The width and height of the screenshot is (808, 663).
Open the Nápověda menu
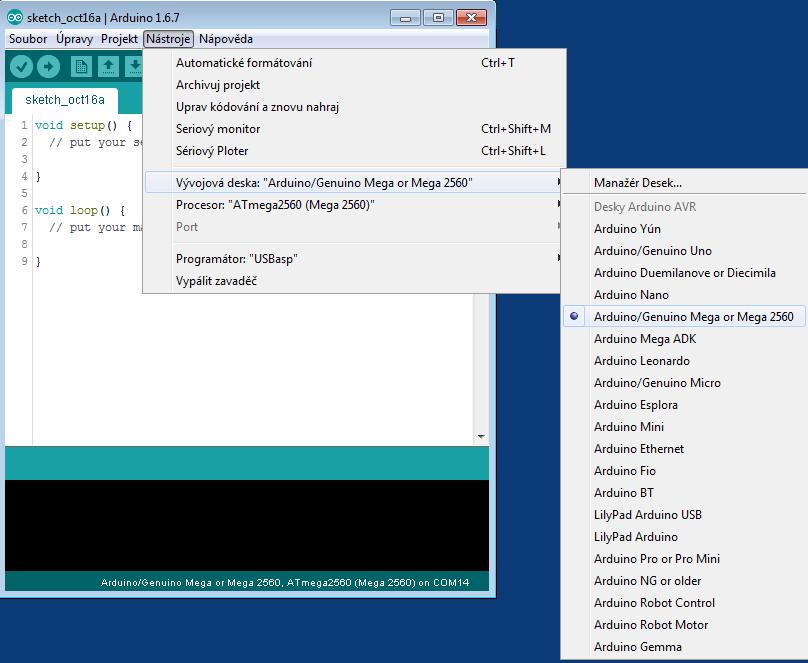[226, 39]
